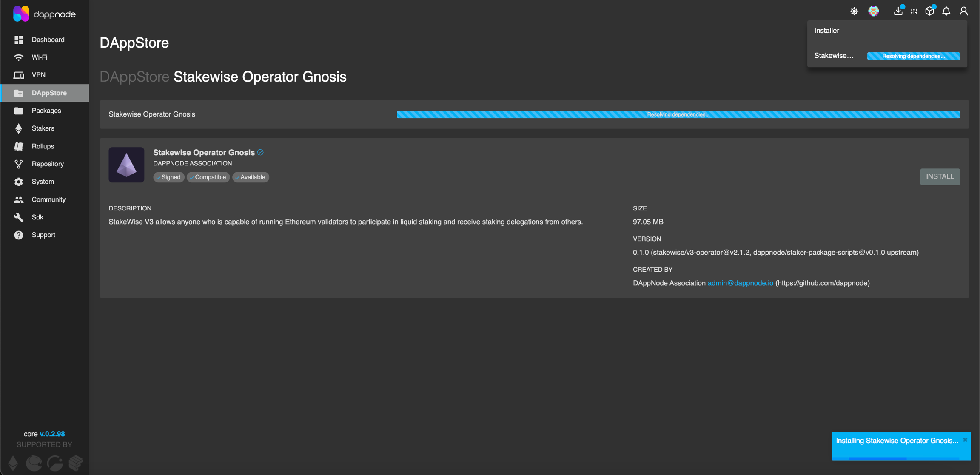Go to Dashboard in the sidebar

pos(48,40)
